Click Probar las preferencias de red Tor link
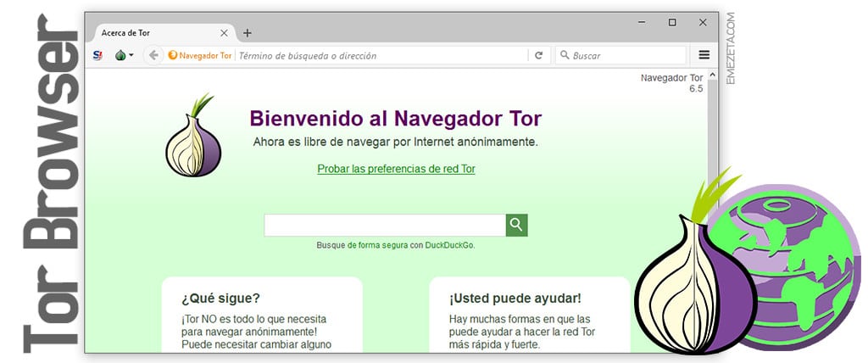868x363 pixels. coord(397,169)
